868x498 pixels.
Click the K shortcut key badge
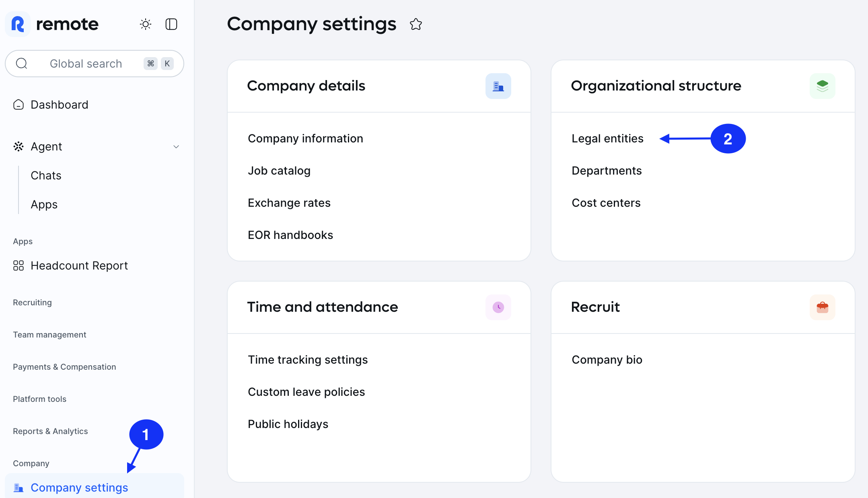click(167, 64)
